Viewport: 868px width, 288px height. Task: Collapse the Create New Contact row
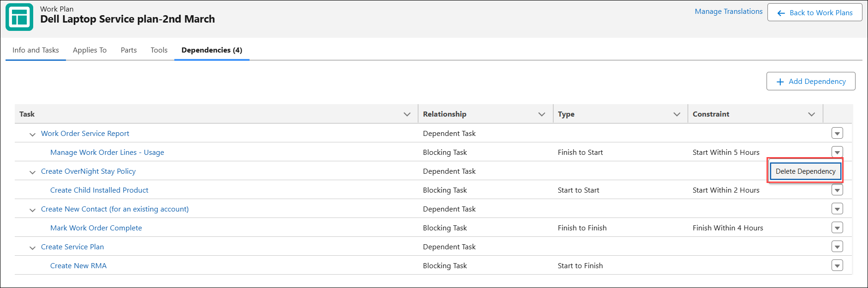click(32, 210)
